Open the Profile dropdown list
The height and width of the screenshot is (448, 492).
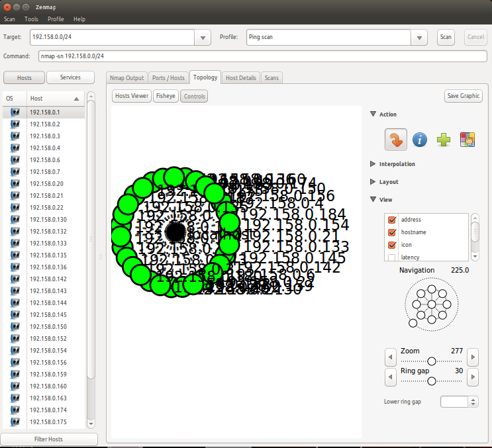point(418,38)
